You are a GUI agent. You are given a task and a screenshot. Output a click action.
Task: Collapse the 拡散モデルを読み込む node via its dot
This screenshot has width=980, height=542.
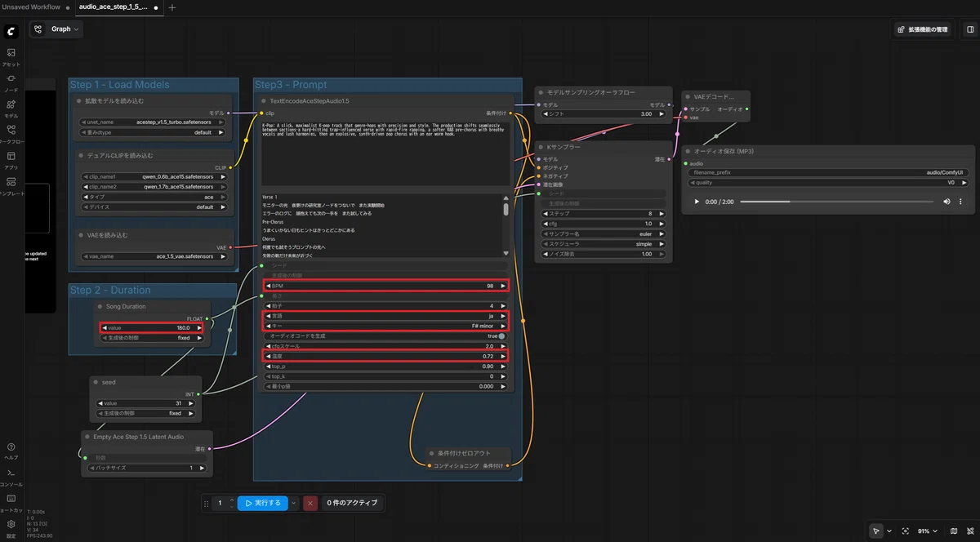(x=80, y=101)
